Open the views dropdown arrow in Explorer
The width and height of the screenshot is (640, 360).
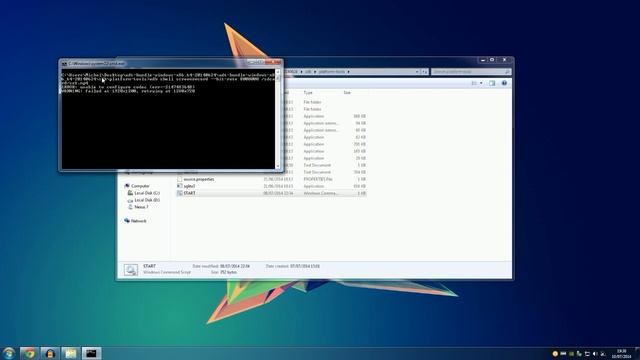click(481, 83)
